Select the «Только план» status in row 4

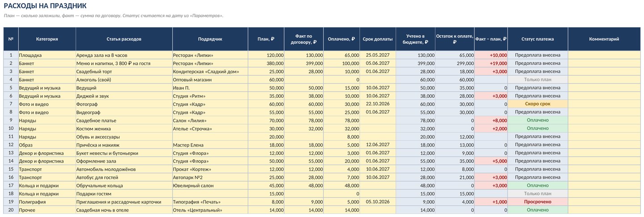(538, 80)
